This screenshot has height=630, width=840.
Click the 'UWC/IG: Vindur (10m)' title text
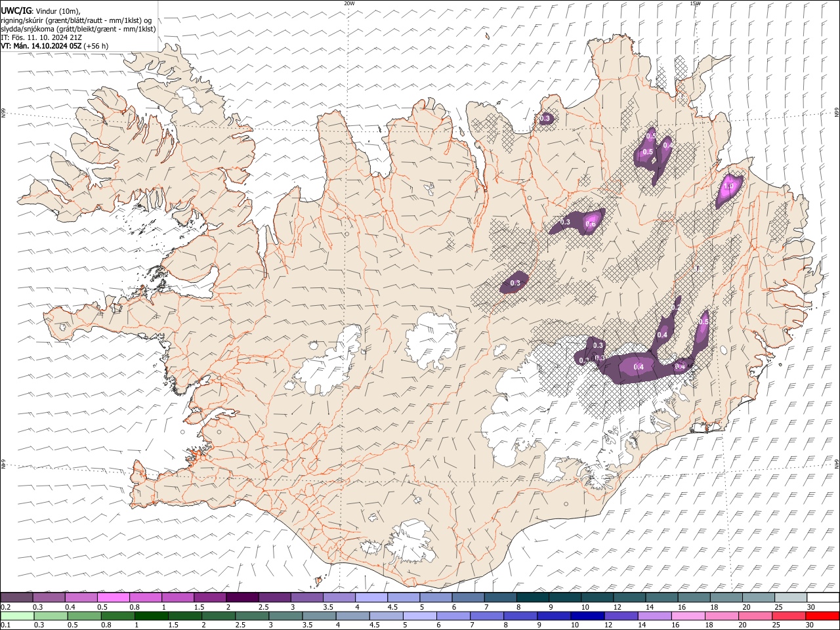click(41, 11)
